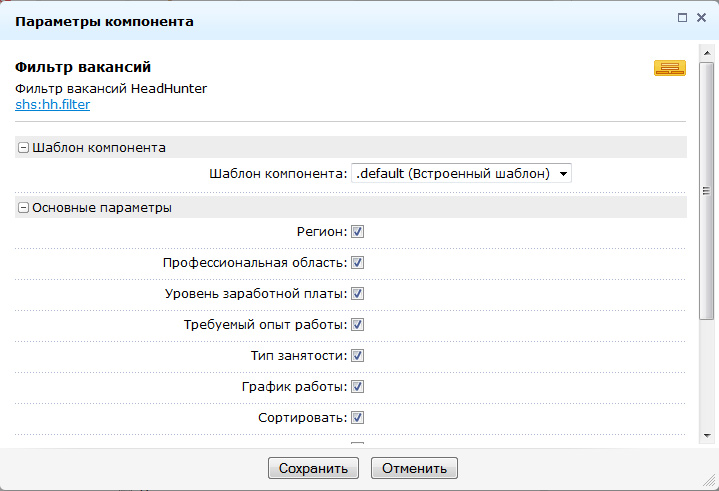The height and width of the screenshot is (491, 719).
Task: Uncheck the Регион checkbox
Action: [357, 232]
